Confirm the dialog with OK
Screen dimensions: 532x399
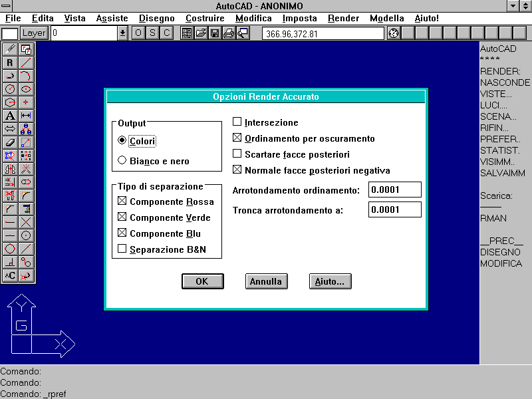[x=203, y=281]
